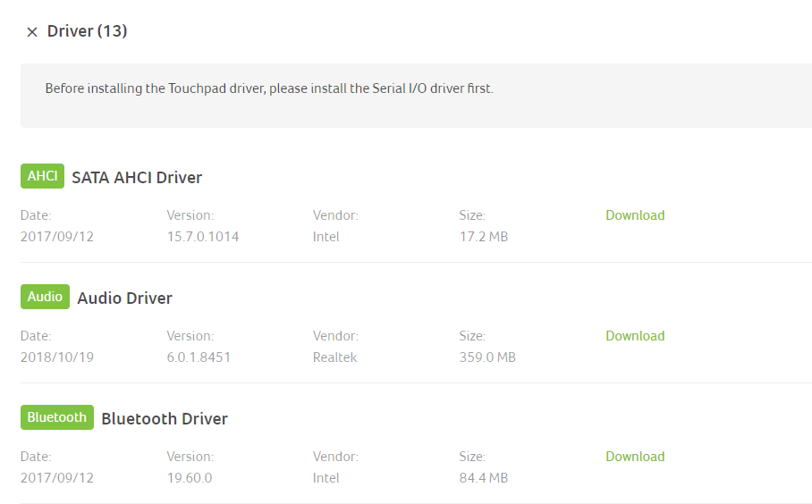Download the SATA AHCI Driver
Screen dimensions: 812x504
[635, 215]
